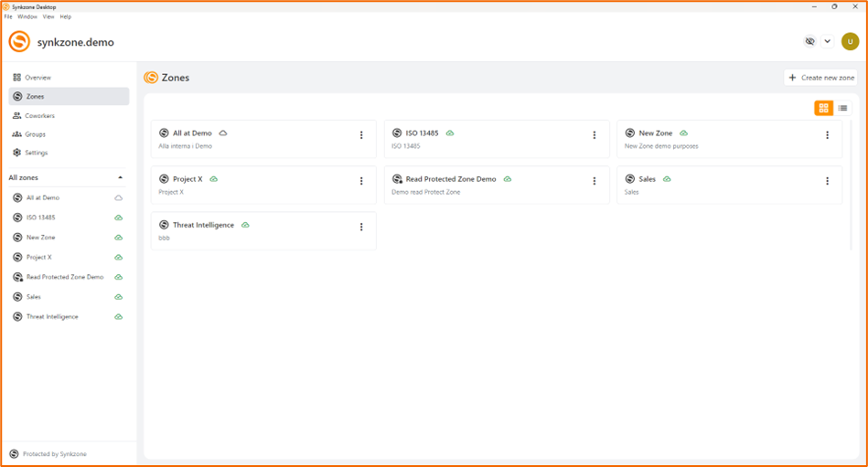Select All at Demo in zone list
This screenshot has height=467, width=868.
coord(43,197)
